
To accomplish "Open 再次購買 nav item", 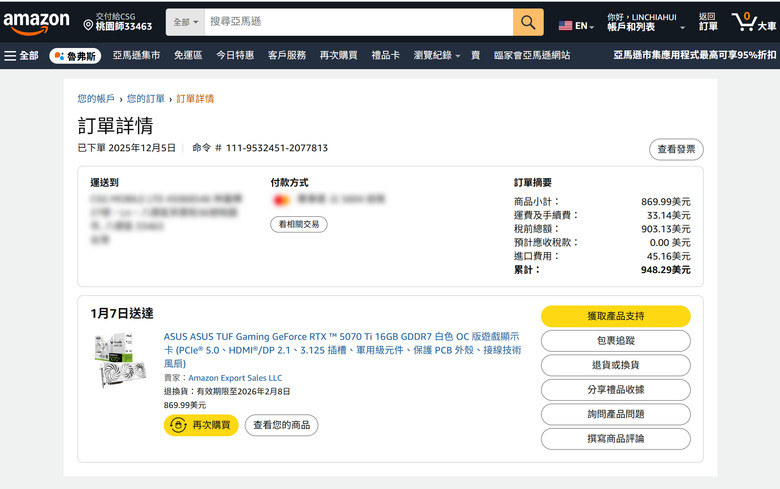I will click(338, 55).
